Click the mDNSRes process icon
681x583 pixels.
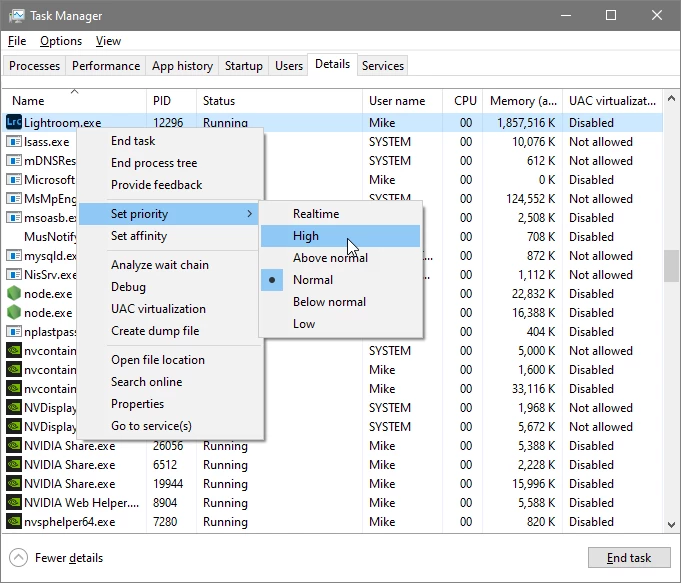pyautogui.click(x=14, y=161)
